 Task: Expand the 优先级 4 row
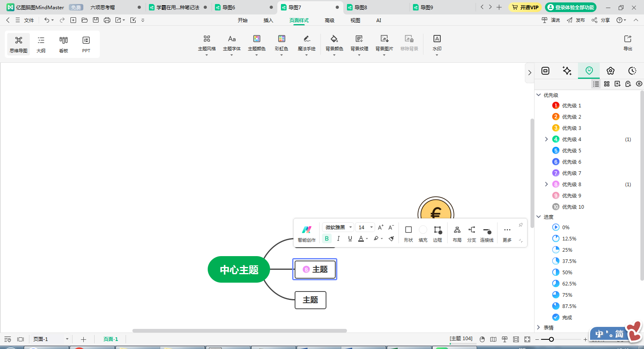click(x=546, y=139)
